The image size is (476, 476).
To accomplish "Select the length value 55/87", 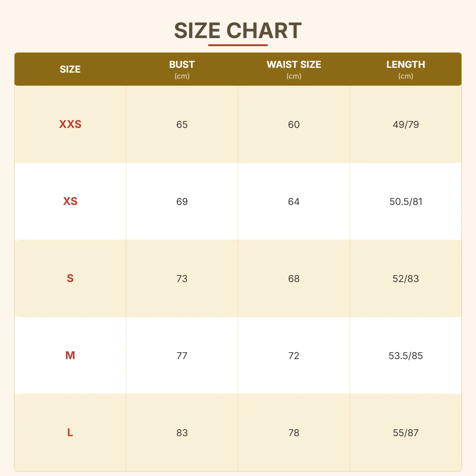I will point(405,433).
